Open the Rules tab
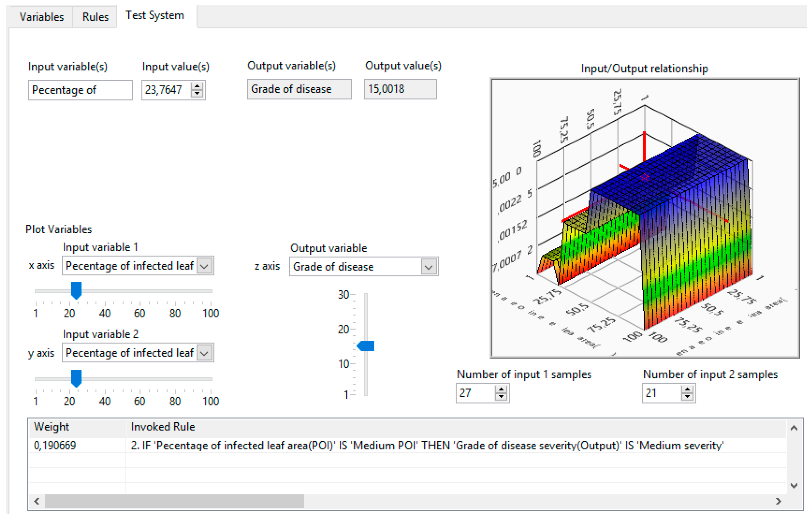The image size is (812, 520). tap(95, 16)
